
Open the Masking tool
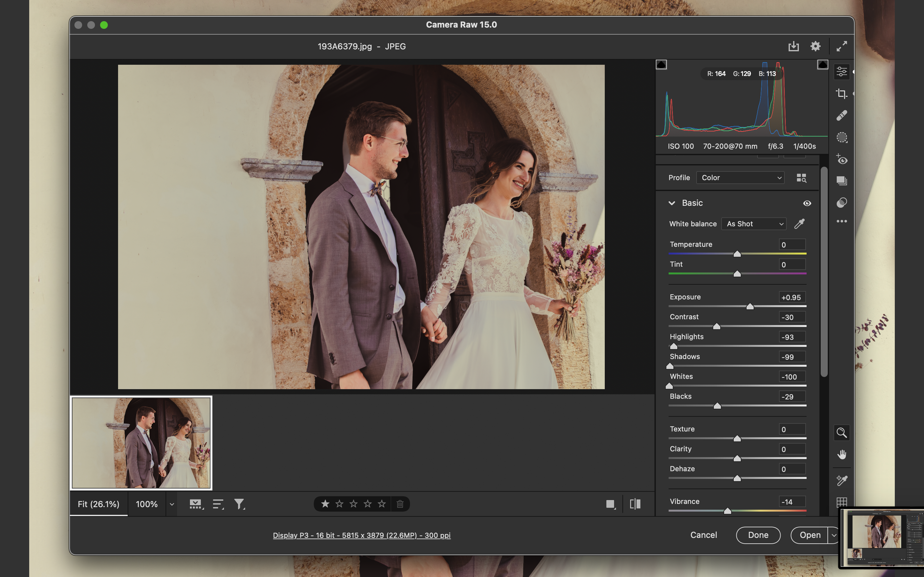coord(842,138)
